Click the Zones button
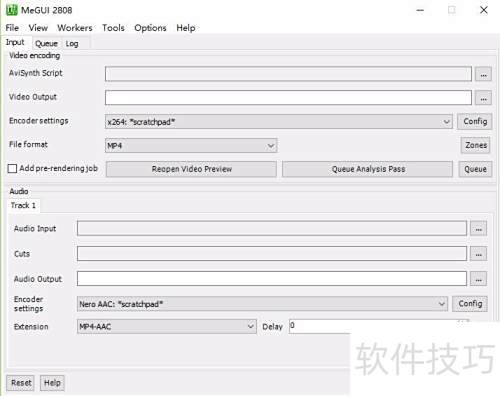The width and height of the screenshot is (500, 396). 476,145
